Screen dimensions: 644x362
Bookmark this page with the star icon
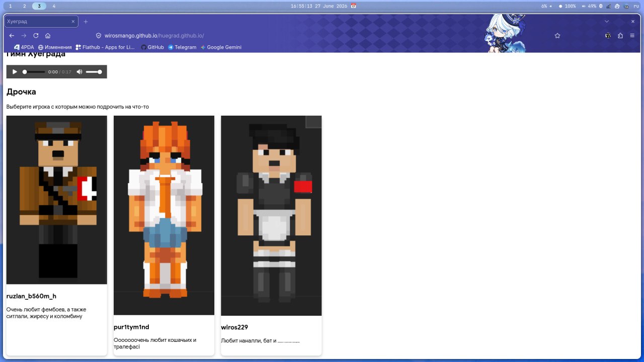(557, 36)
